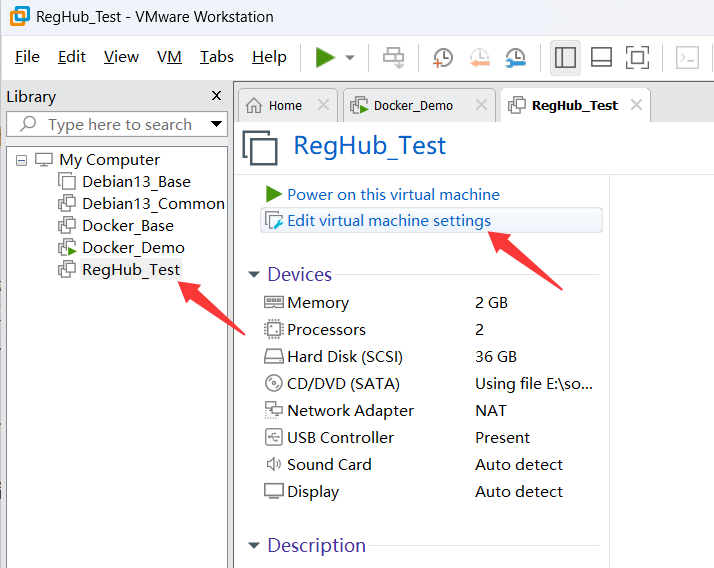714x568 pixels.
Task: Close the Docker_Demo tab
Action: 481,105
